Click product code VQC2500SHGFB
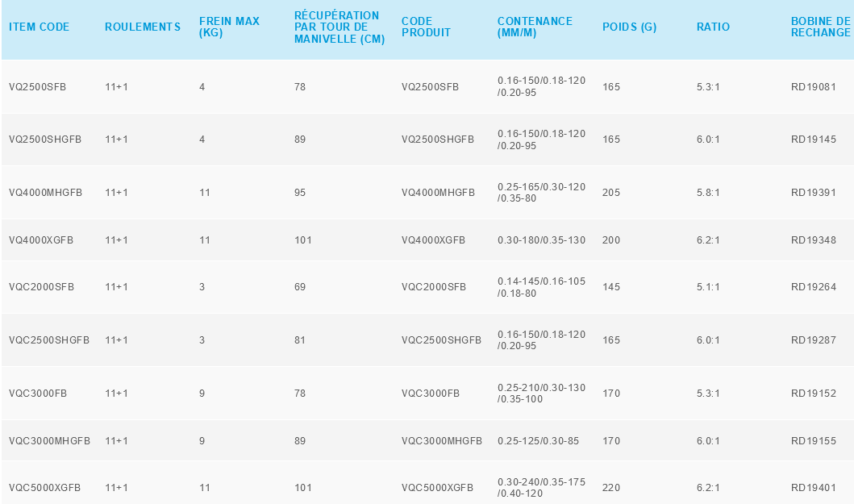The height and width of the screenshot is (504, 854). pyautogui.click(x=441, y=340)
